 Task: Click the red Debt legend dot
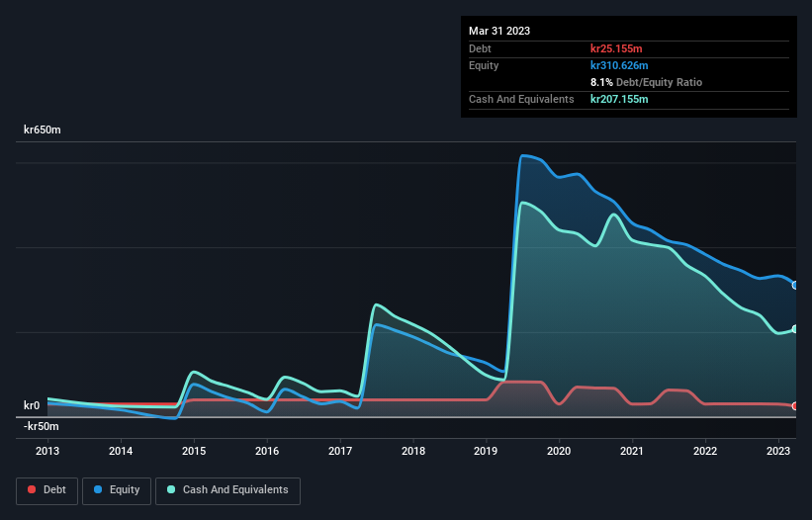(x=33, y=490)
